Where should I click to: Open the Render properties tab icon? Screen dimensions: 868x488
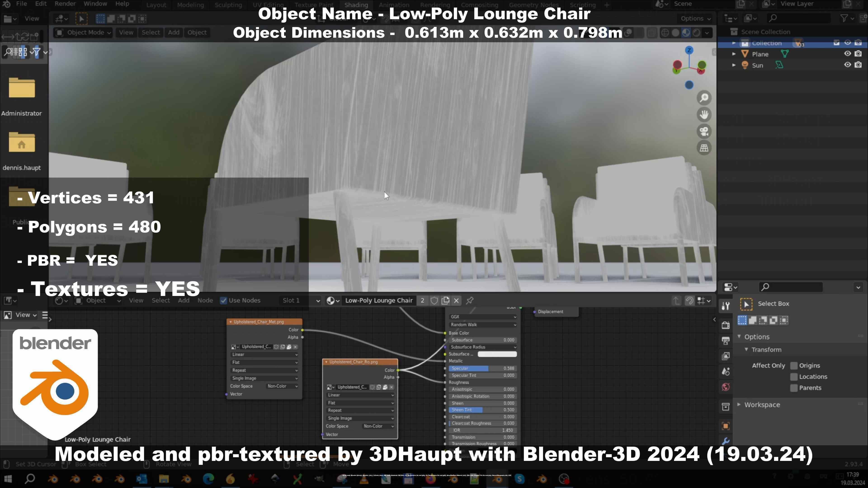point(726,325)
